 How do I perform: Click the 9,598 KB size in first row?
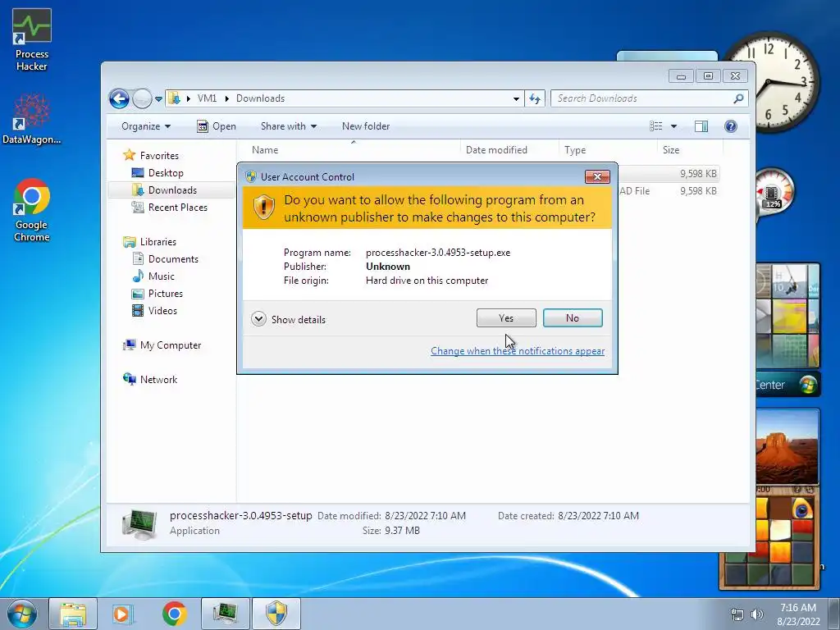[698, 174]
